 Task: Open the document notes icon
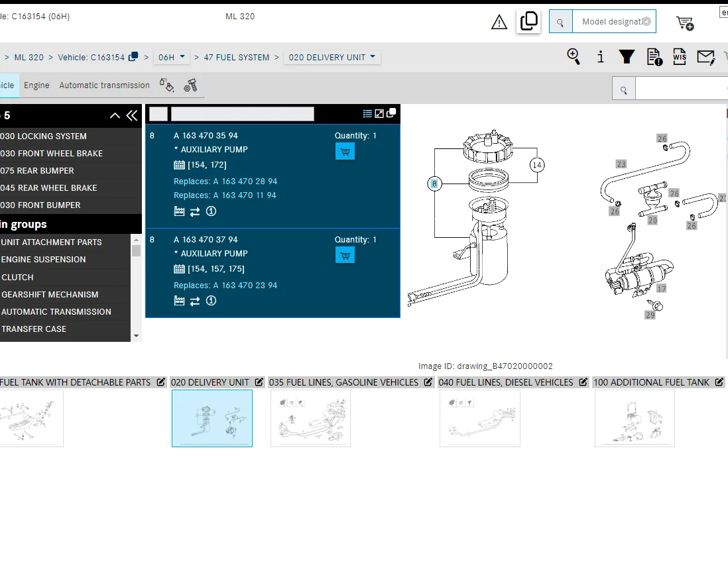(654, 57)
